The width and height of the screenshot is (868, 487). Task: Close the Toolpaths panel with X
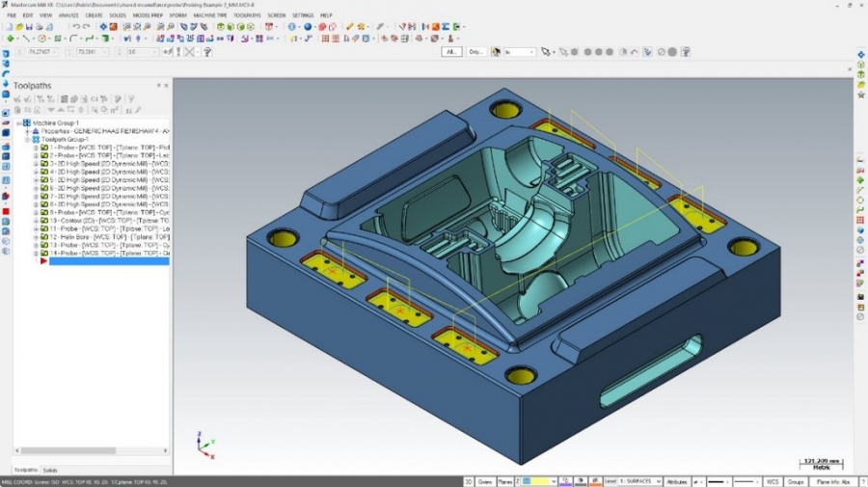click(166, 85)
